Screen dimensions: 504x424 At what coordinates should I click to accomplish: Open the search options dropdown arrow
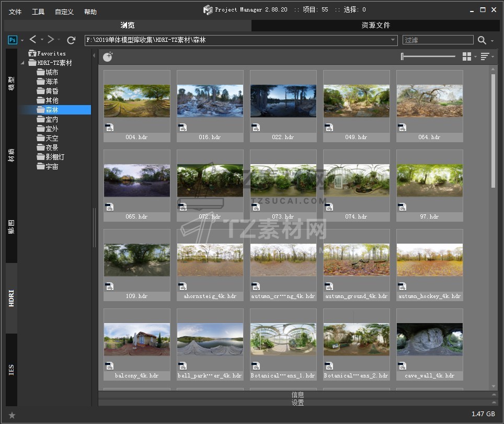(492, 41)
